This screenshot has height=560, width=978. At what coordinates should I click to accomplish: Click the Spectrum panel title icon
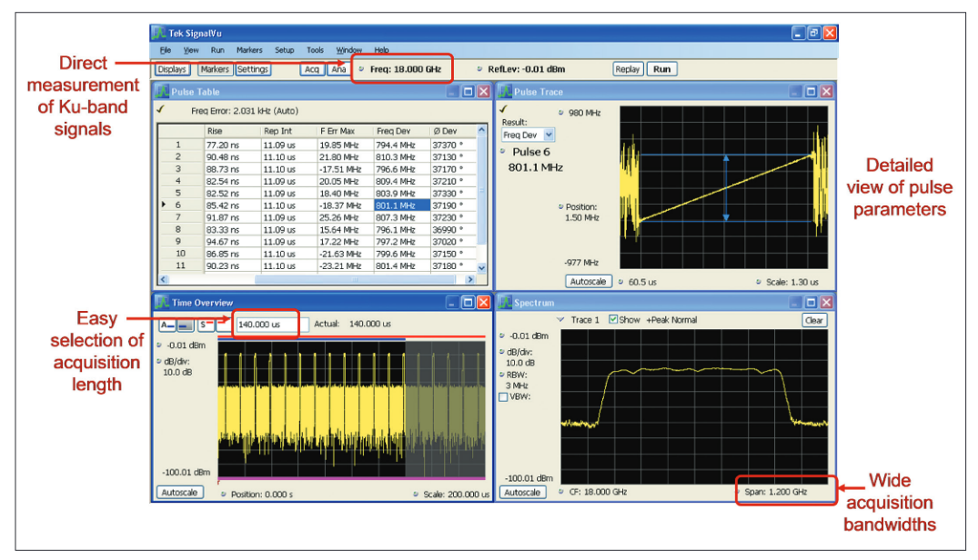coord(504,303)
